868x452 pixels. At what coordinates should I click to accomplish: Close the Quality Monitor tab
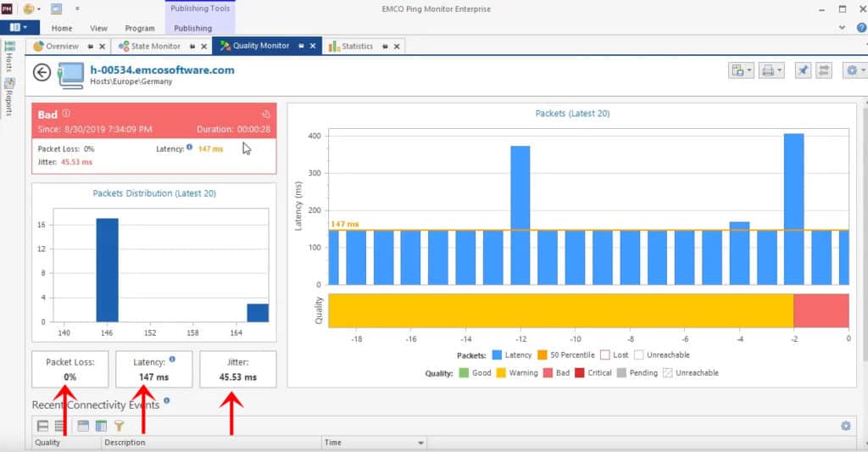coord(313,46)
